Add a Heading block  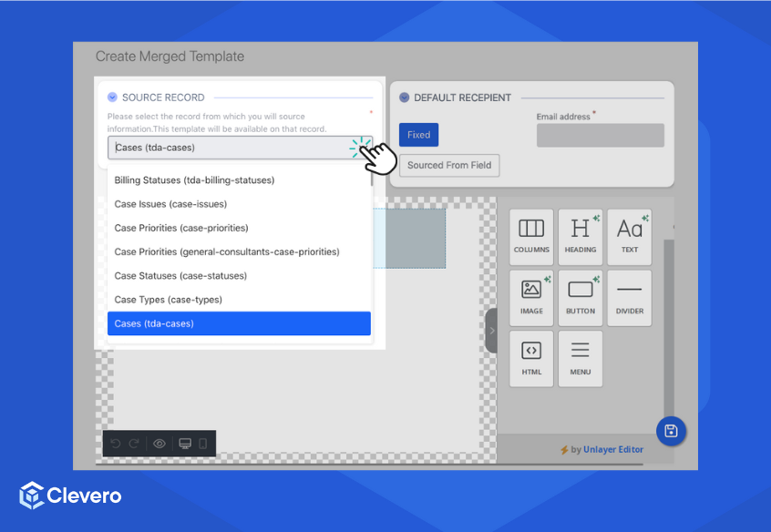click(x=581, y=237)
